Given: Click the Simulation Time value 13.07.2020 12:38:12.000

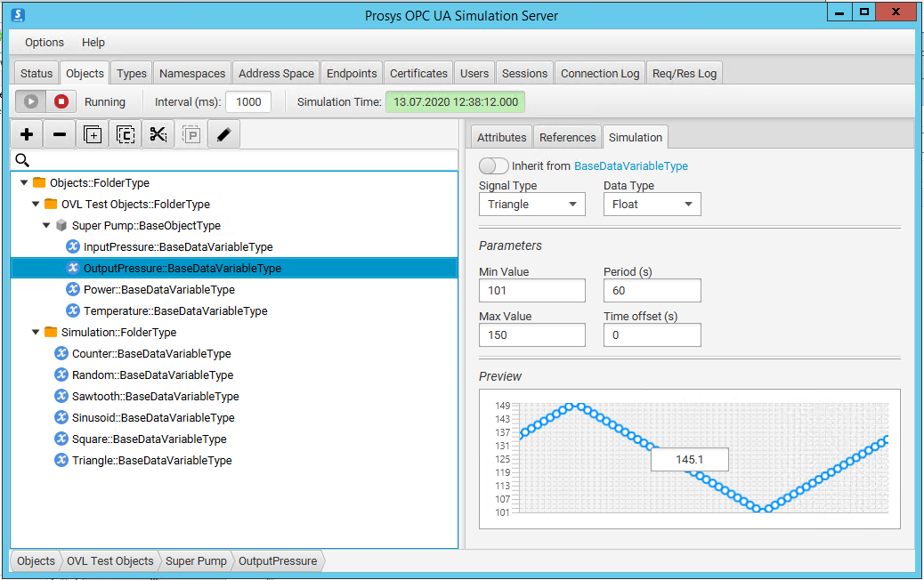Looking at the screenshot, I should [x=456, y=102].
